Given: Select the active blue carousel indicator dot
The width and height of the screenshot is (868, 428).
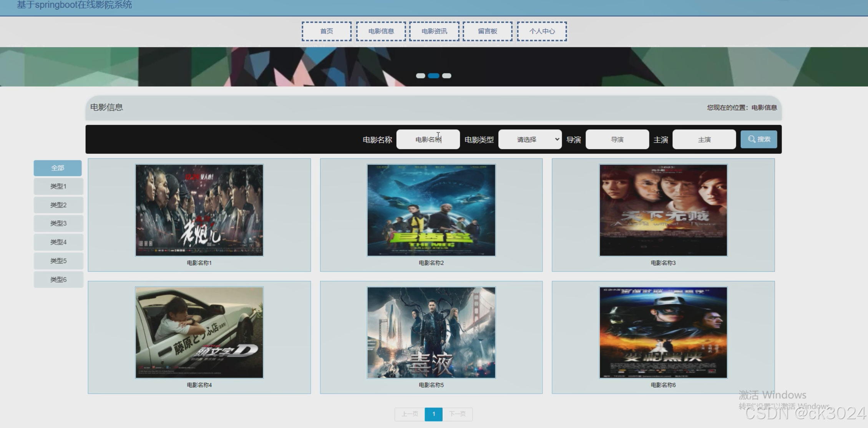Looking at the screenshot, I should [433, 76].
